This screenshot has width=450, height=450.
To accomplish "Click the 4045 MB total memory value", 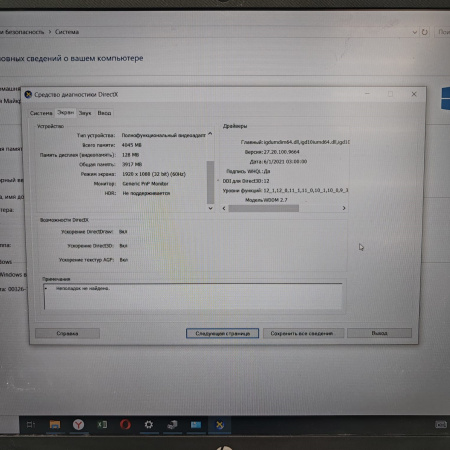I will [132, 145].
